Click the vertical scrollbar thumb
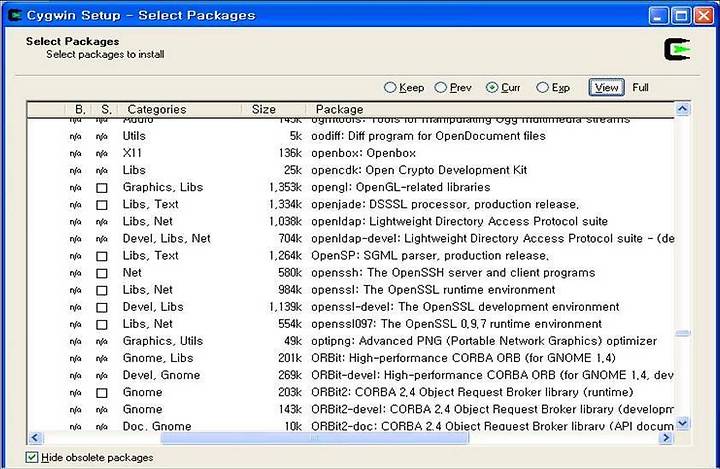Image resolution: width=720 pixels, height=469 pixels. click(x=682, y=333)
